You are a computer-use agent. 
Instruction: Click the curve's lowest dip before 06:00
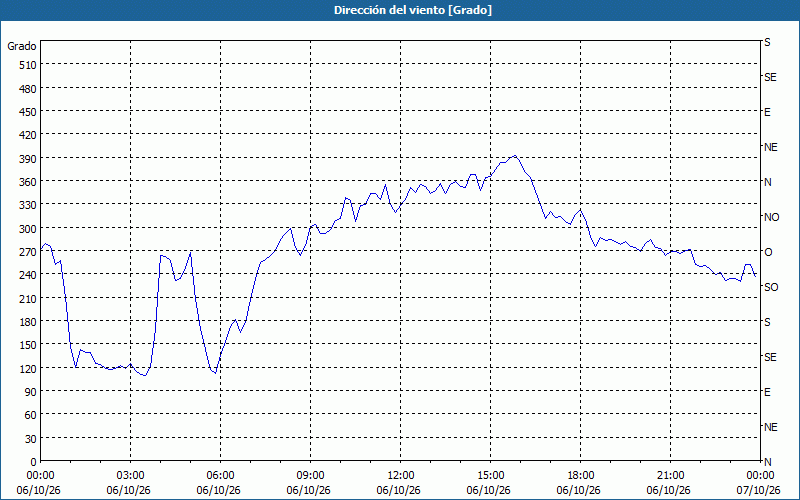click(215, 373)
